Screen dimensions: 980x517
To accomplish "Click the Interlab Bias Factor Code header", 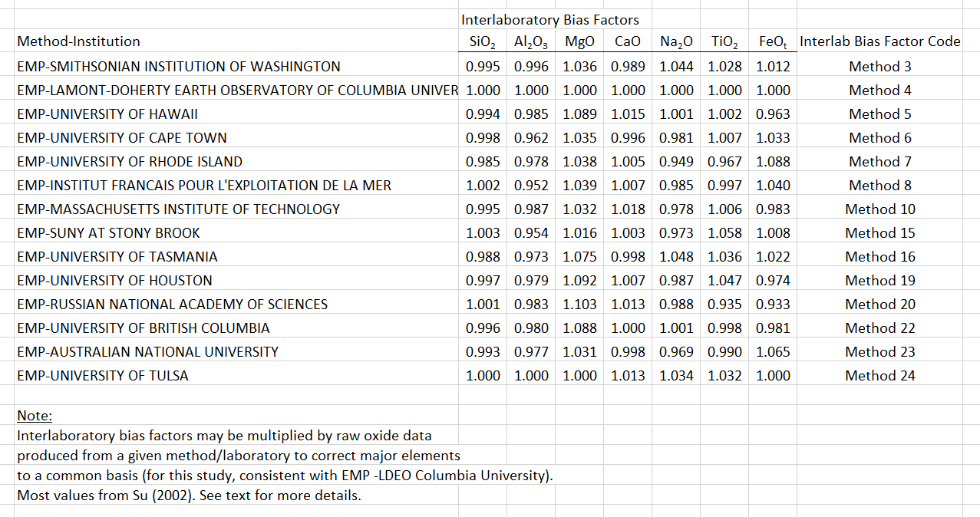I will [879, 41].
